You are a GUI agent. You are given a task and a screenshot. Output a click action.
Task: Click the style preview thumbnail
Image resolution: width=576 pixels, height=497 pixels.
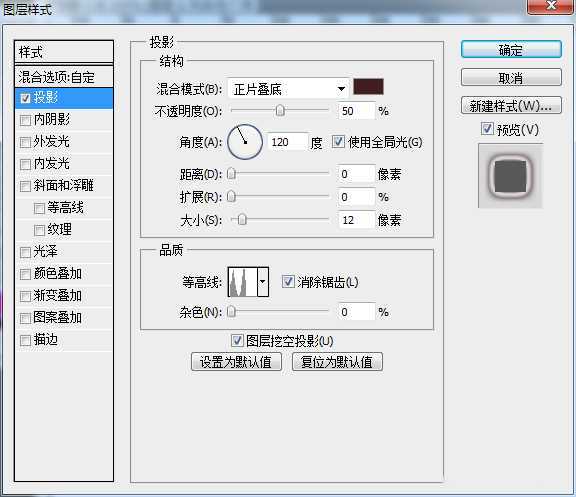pos(510,176)
